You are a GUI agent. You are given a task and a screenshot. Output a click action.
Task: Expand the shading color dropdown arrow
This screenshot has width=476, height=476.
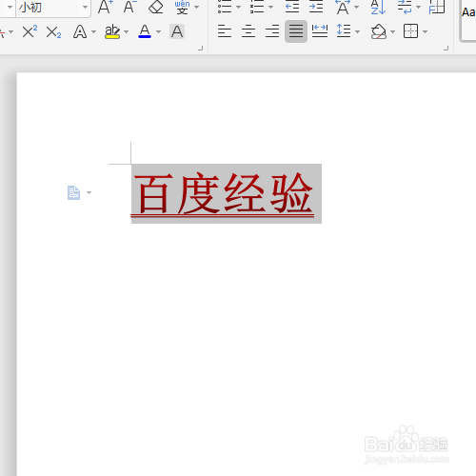[392, 31]
